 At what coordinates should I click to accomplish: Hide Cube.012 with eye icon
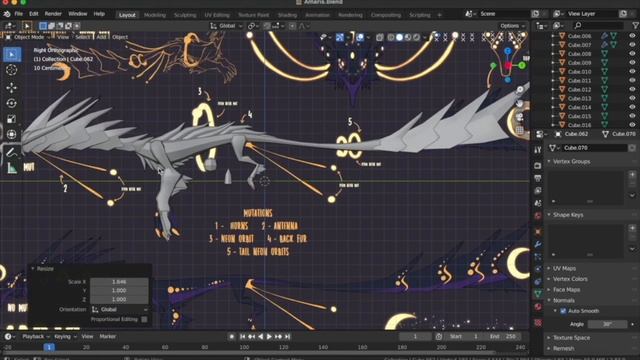(x=632, y=89)
